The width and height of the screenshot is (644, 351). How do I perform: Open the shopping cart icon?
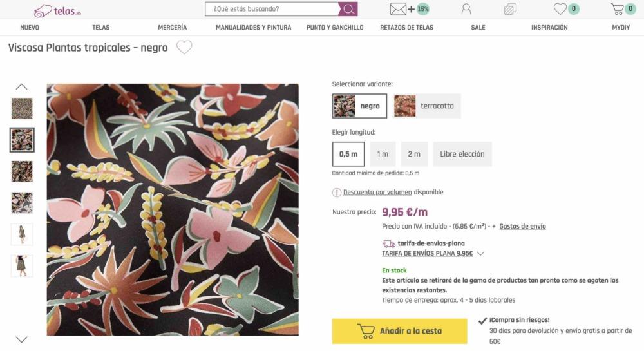pyautogui.click(x=617, y=9)
